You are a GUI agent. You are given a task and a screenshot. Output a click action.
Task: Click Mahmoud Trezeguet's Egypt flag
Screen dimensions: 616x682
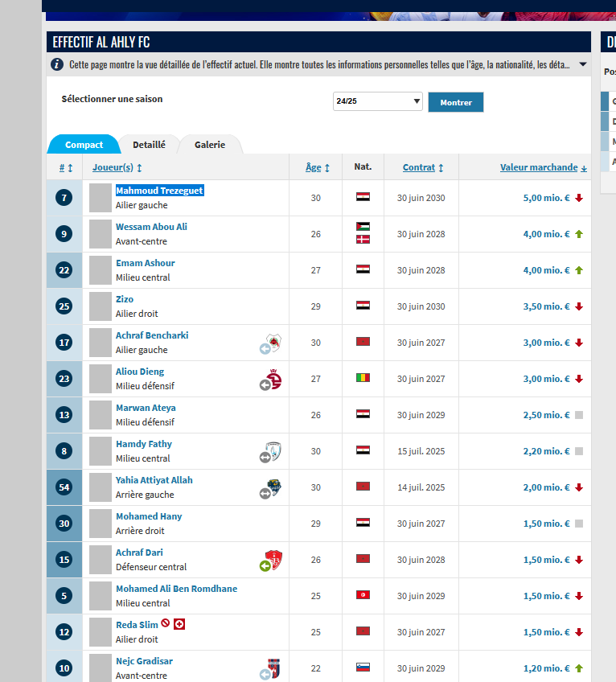pos(363,196)
